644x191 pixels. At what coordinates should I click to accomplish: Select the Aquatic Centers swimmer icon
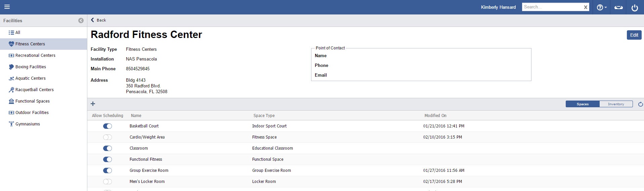pyautogui.click(x=11, y=78)
